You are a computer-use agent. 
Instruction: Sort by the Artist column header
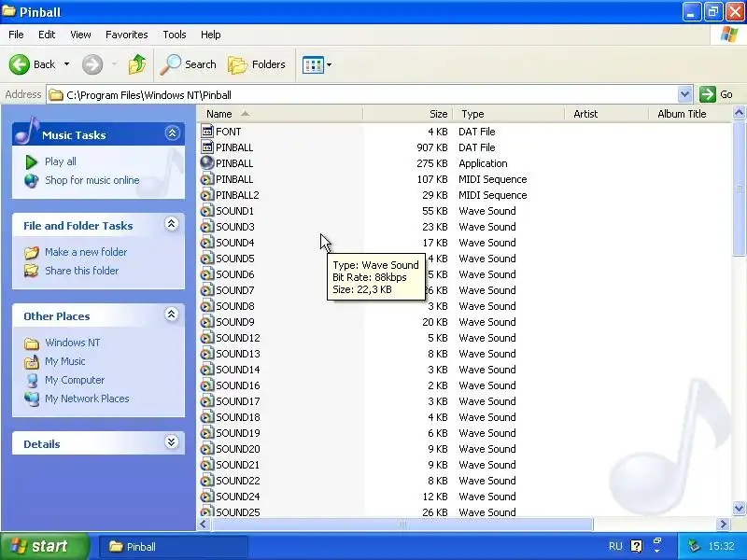coord(606,114)
